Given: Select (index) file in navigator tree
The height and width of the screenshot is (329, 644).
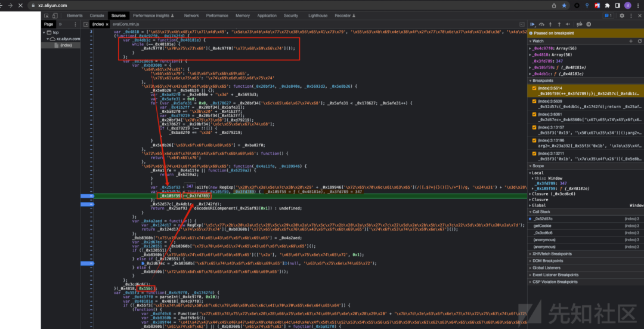Looking at the screenshot, I should 66,45.
